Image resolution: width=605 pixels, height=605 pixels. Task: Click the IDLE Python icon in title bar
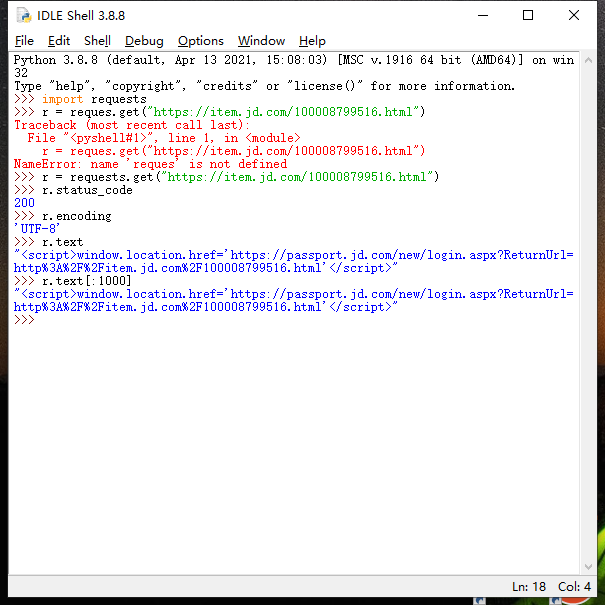coord(24,15)
